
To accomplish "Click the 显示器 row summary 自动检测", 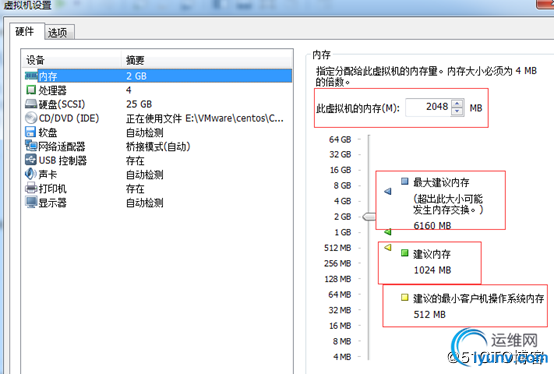I will coord(145,203).
